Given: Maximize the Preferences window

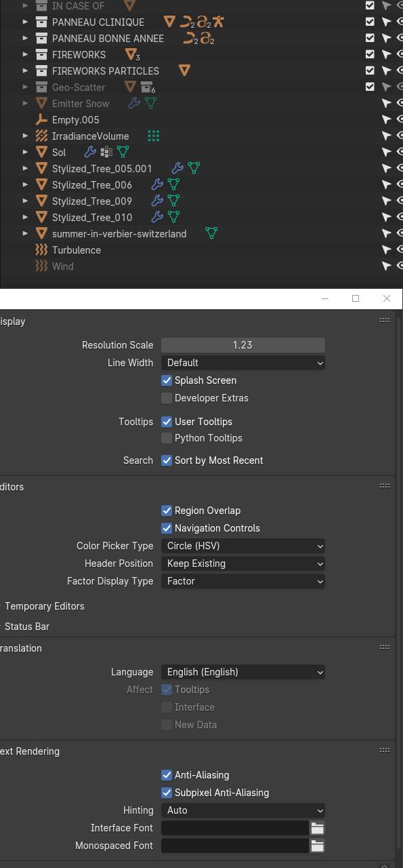Looking at the screenshot, I should pos(356,298).
